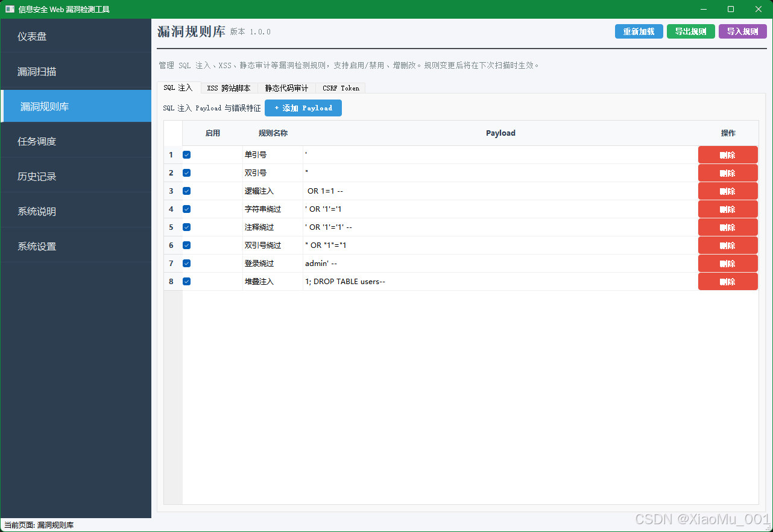Viewport: 773px width, 532px height.
Task: Open 系统说明 in the sidebar
Action: coord(76,211)
